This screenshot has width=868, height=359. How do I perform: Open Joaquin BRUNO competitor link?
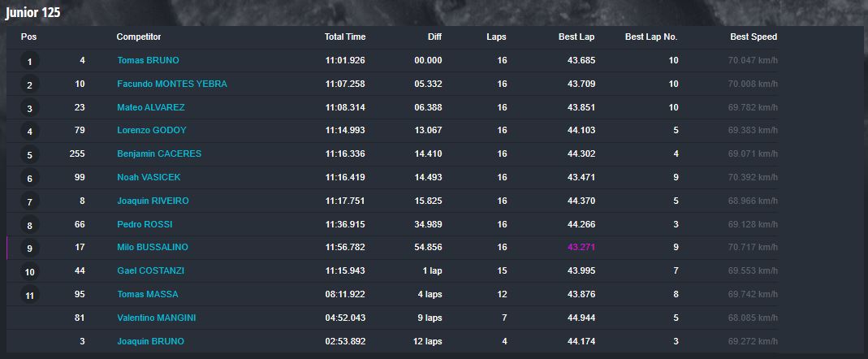pyautogui.click(x=150, y=342)
